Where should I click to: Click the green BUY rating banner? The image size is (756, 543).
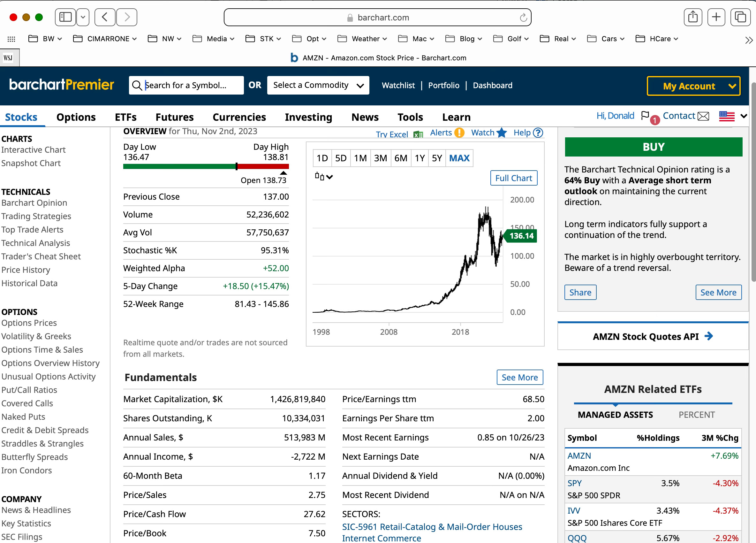(653, 147)
